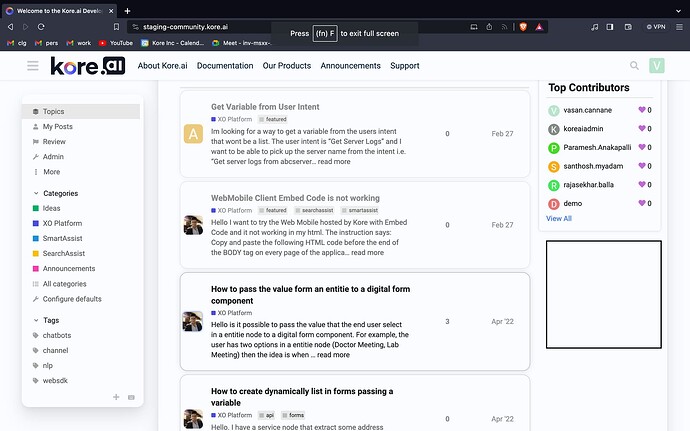The height and width of the screenshot is (431, 690).
Task: Open the site search magnifier
Action: click(634, 66)
